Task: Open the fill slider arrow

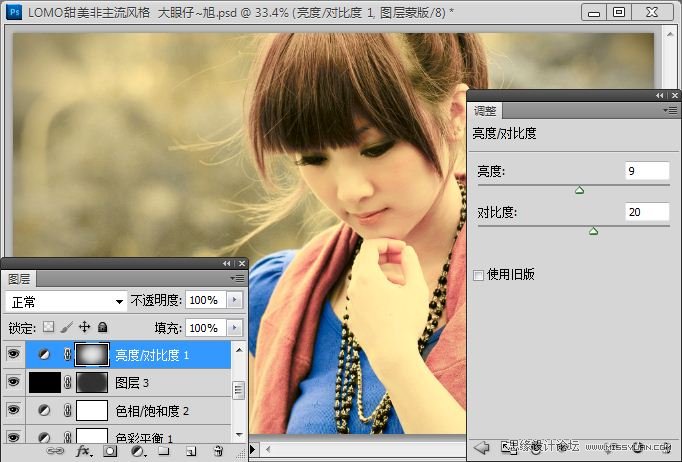Action: [x=234, y=328]
